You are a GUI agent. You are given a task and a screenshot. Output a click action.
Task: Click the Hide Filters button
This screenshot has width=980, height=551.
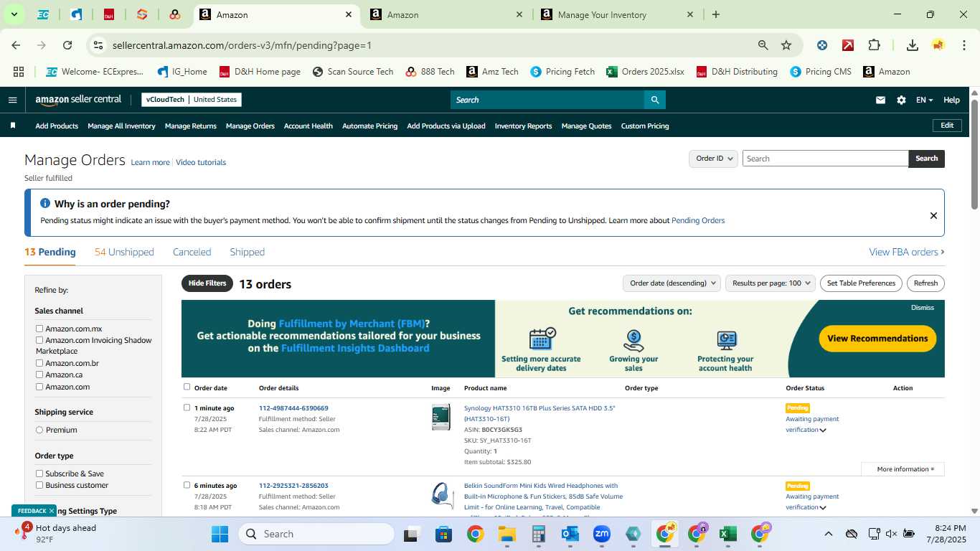[207, 283]
